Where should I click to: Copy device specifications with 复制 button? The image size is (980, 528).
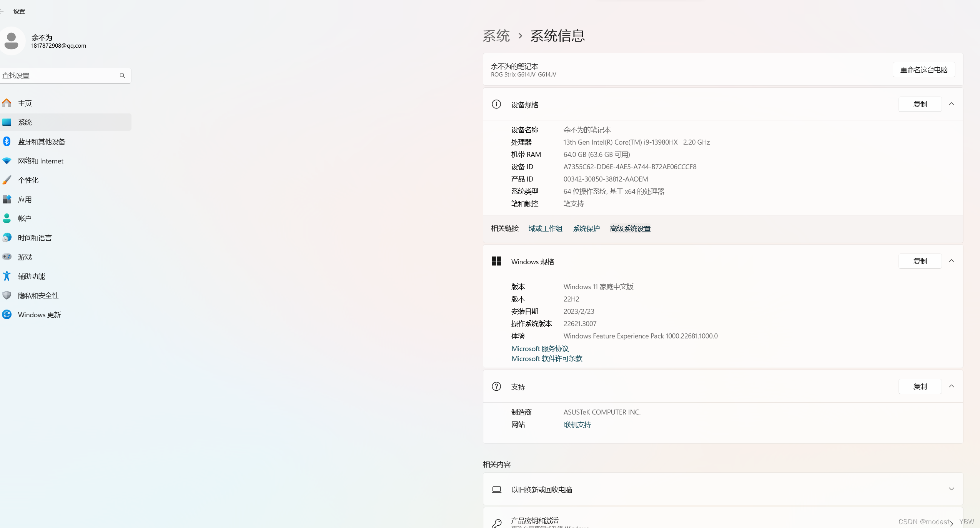(x=920, y=104)
